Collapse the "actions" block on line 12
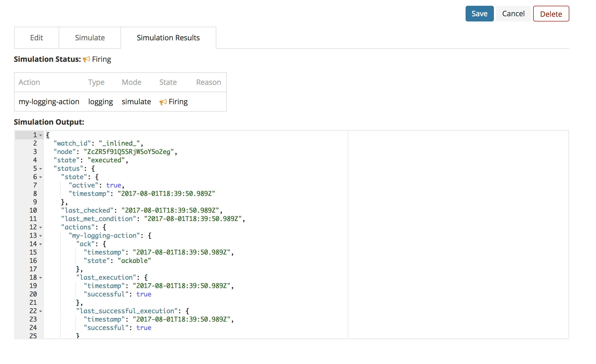 pyautogui.click(x=41, y=228)
